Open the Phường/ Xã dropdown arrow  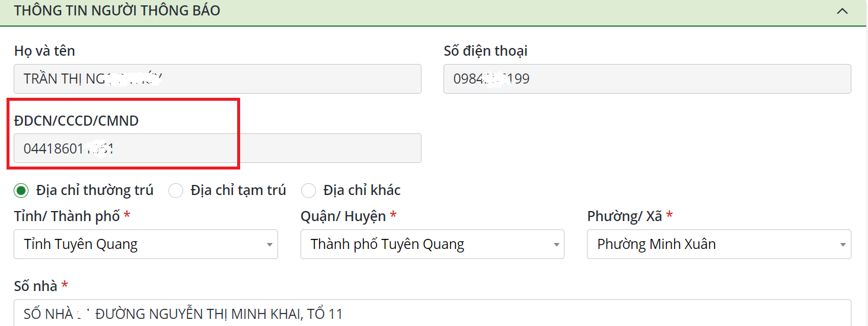(843, 245)
